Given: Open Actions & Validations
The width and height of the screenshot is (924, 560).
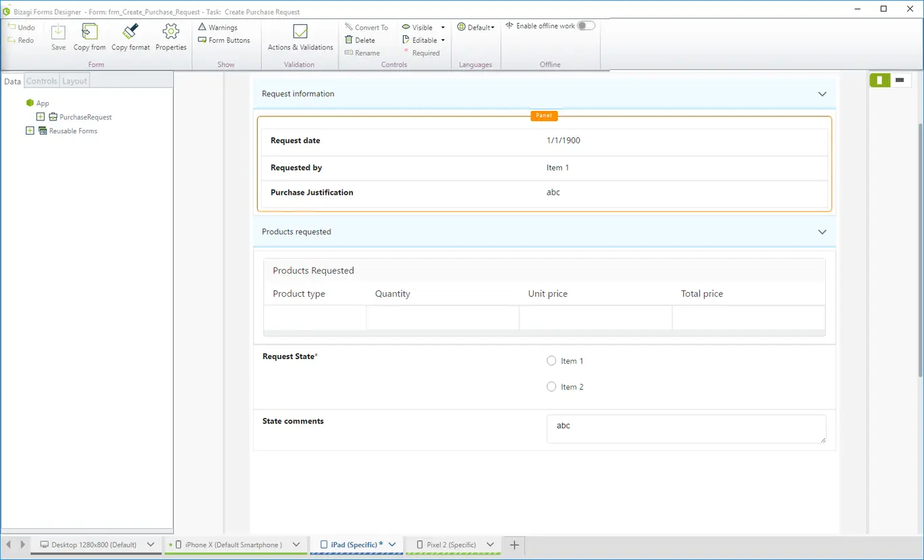Looking at the screenshot, I should tap(300, 37).
